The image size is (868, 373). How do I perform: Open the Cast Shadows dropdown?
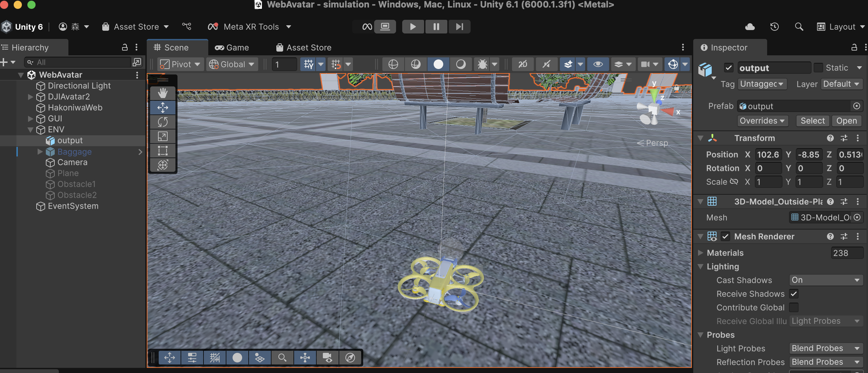coord(826,280)
